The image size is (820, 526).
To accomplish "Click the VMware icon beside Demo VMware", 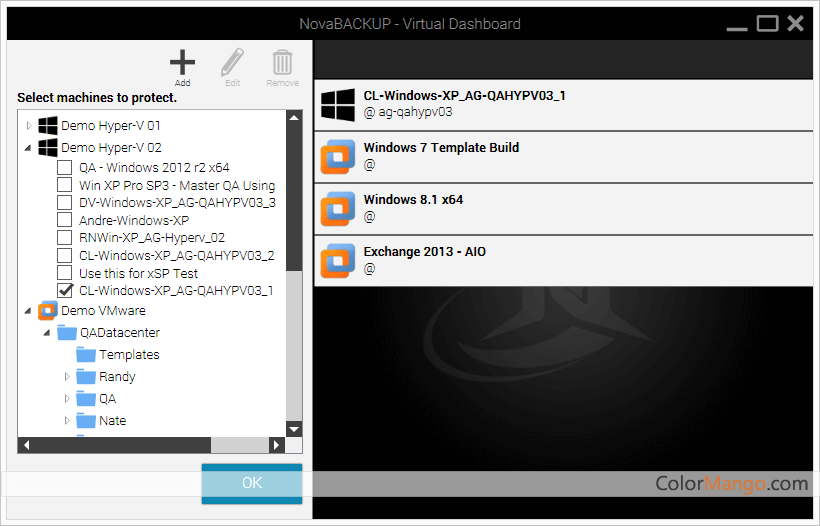I will [x=48, y=311].
